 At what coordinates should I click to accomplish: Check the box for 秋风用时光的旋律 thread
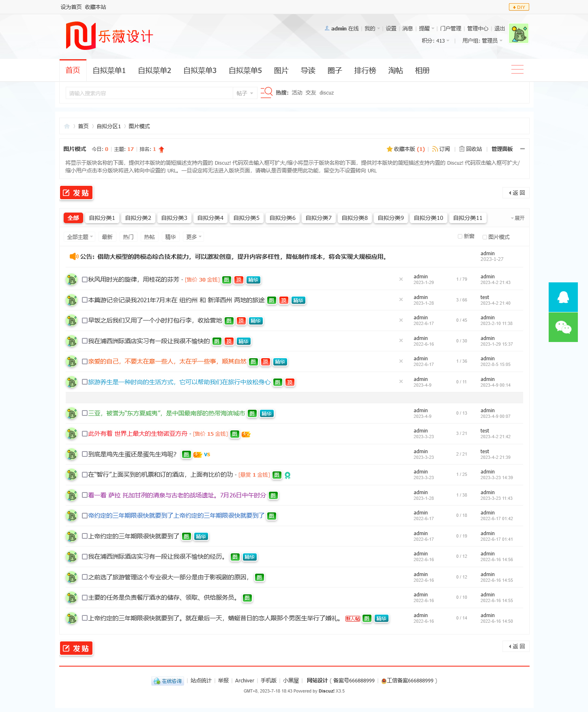85,280
